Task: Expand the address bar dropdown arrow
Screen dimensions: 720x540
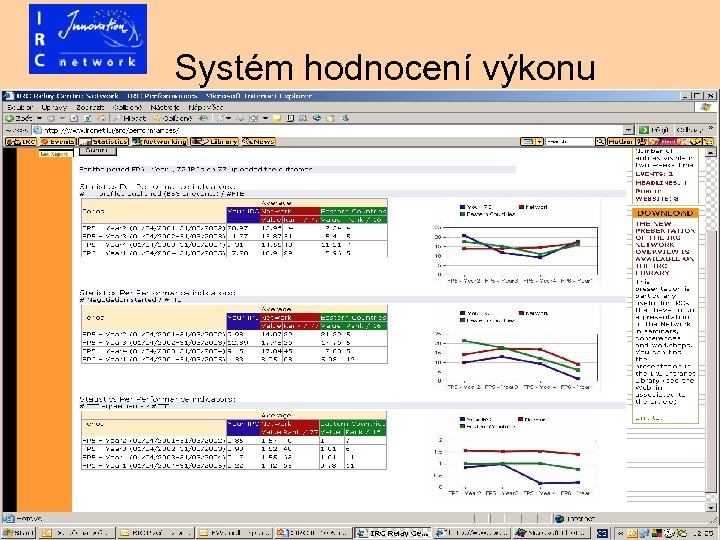Action: (629, 130)
